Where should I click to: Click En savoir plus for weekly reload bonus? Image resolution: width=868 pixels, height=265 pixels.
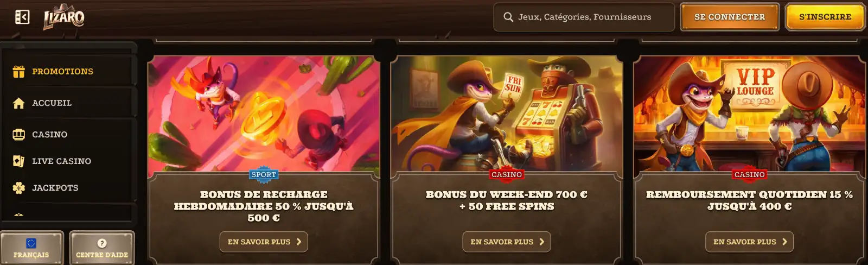coord(264,242)
